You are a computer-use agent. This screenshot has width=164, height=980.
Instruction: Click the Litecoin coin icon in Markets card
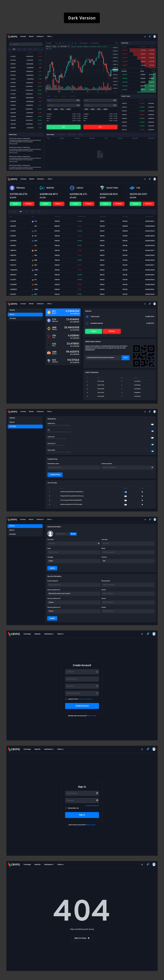(x=72, y=188)
